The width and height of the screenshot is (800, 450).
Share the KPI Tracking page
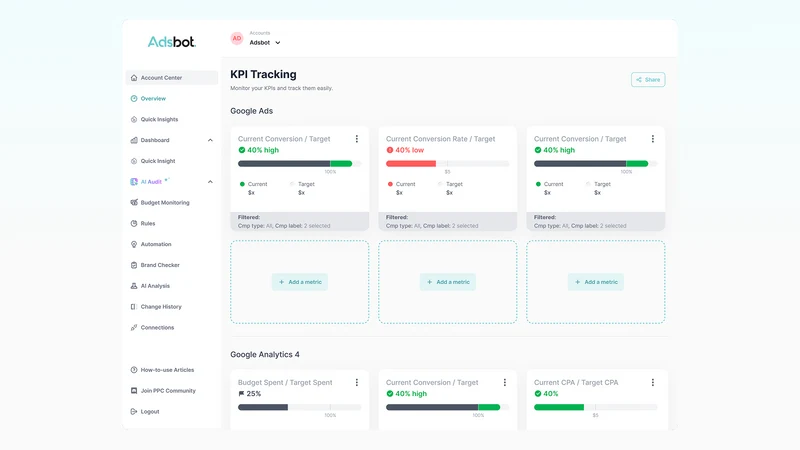(648, 80)
